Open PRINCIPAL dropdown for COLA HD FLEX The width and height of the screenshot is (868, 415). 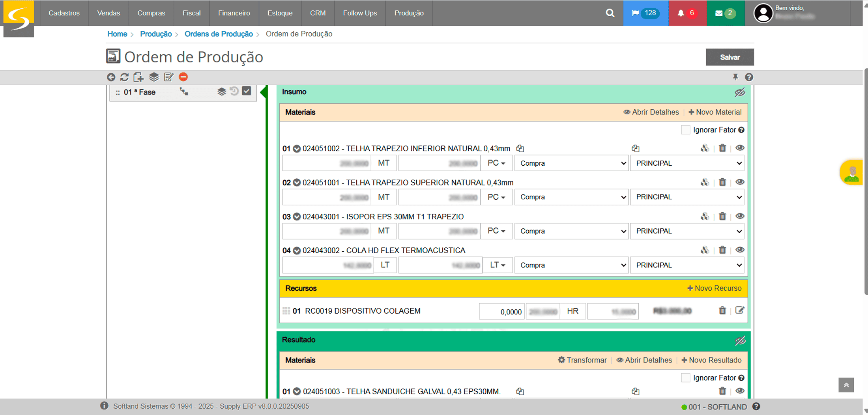687,265
